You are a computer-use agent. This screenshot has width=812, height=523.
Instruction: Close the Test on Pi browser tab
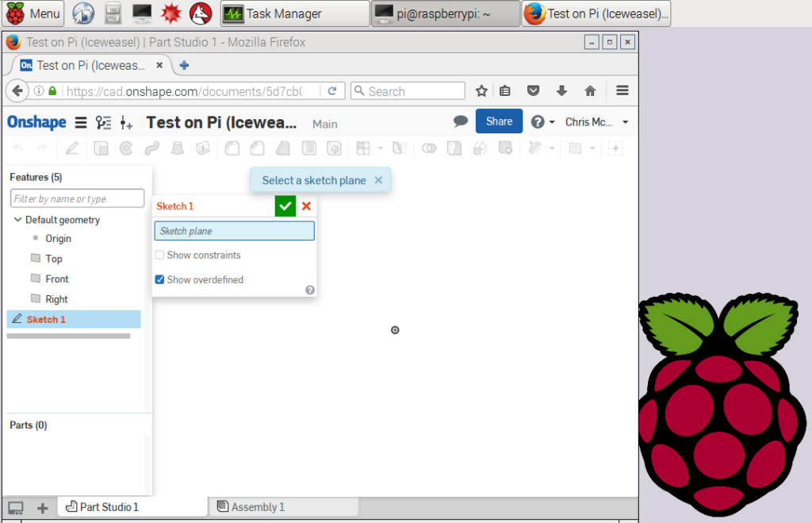[x=159, y=65]
